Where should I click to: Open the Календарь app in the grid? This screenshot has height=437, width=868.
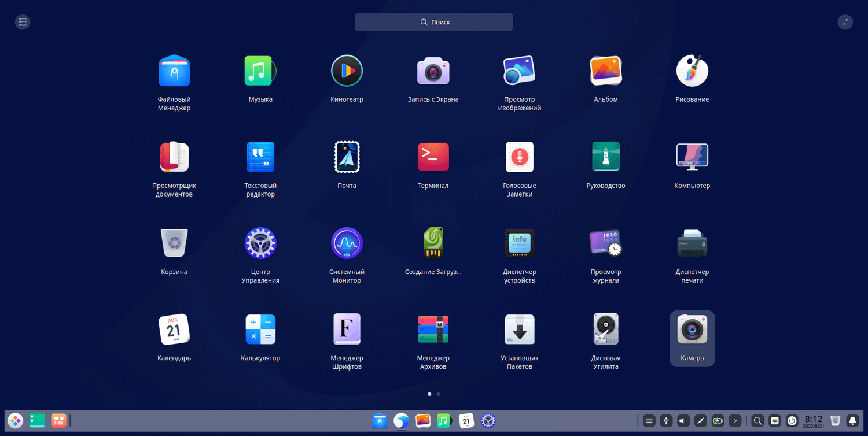174,329
